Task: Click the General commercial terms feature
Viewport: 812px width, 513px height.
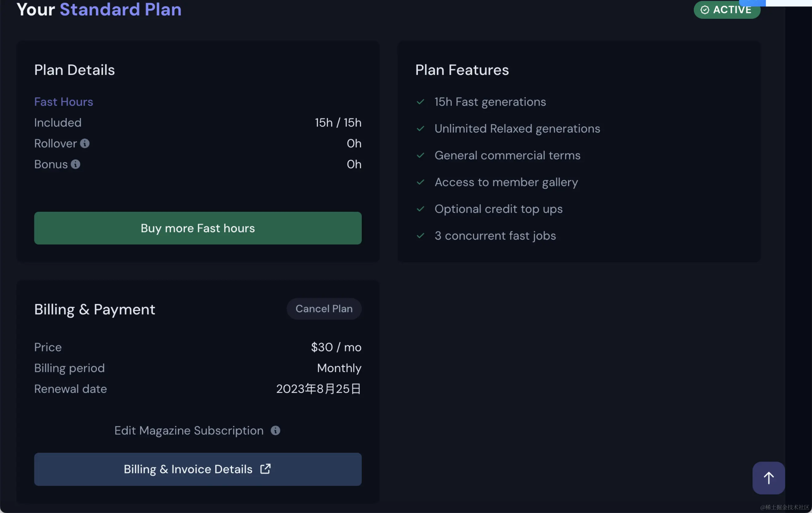Action: 507,155
